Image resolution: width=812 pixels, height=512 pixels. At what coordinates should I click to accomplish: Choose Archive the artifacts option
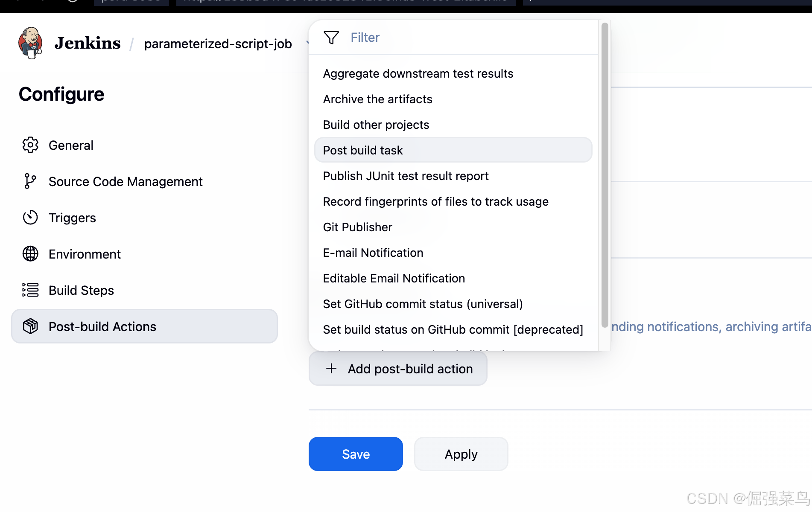(x=377, y=99)
